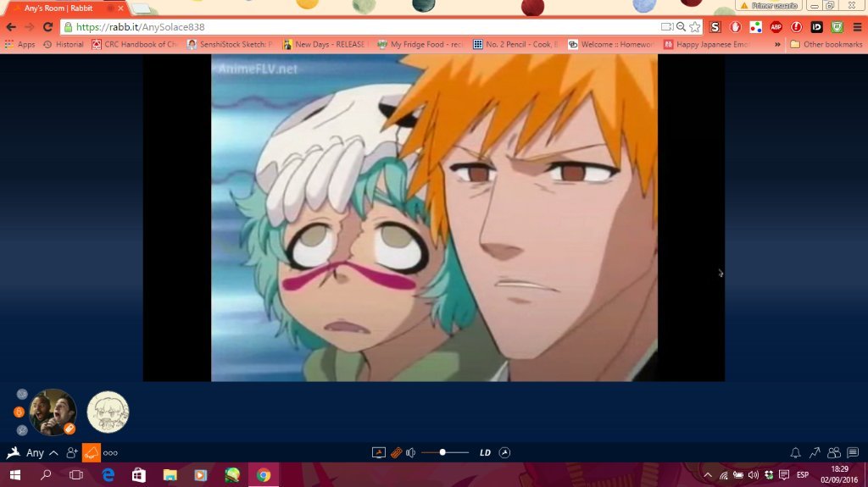
Task: Click the circular rabbit icon beside LD
Action: [504, 452]
